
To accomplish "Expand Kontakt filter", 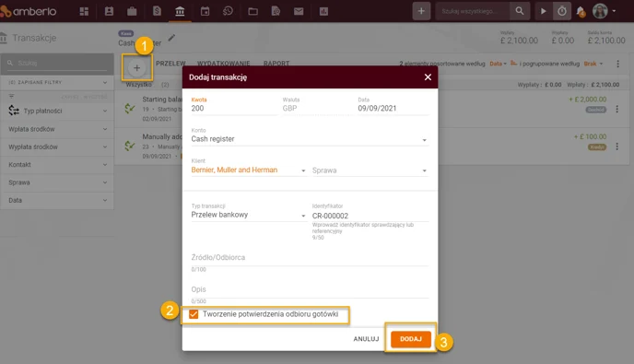I will click(x=57, y=165).
